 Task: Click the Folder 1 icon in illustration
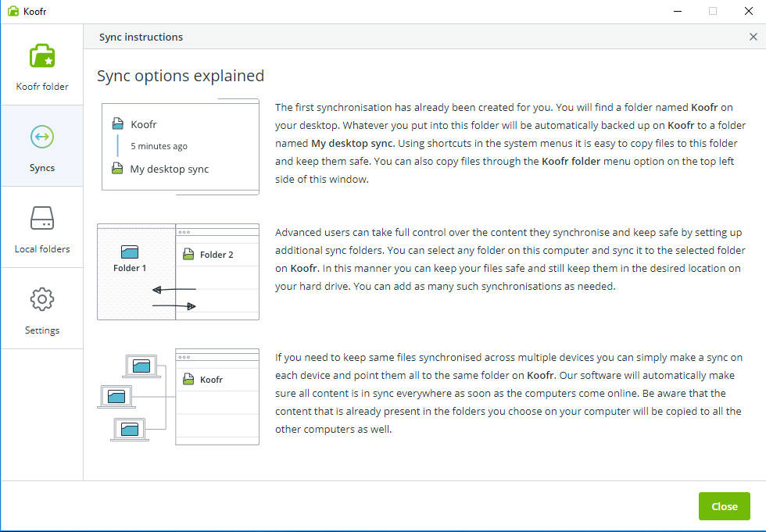coord(130,252)
